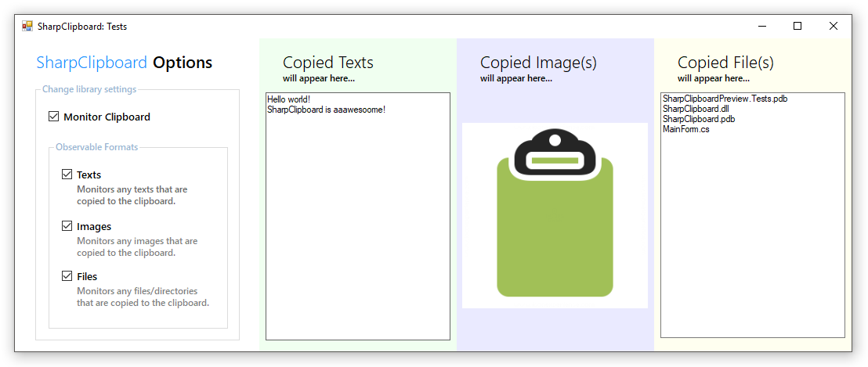
Task: Click the 'Copied Image(s)' heading
Action: (538, 63)
